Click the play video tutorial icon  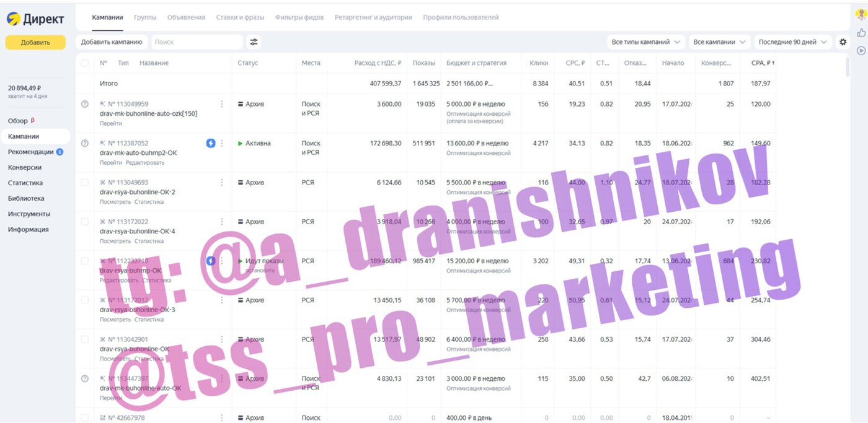pos(861,51)
